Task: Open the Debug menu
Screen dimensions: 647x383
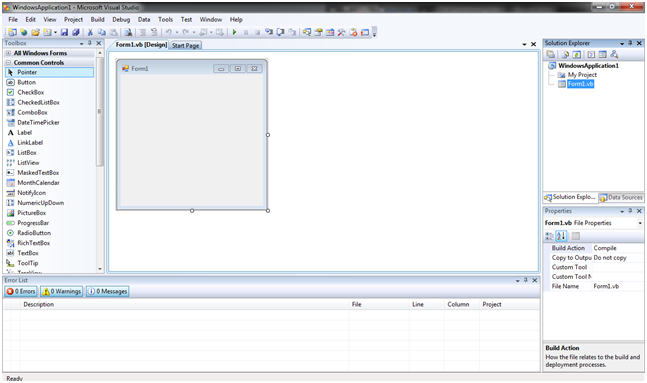Action: tap(121, 19)
